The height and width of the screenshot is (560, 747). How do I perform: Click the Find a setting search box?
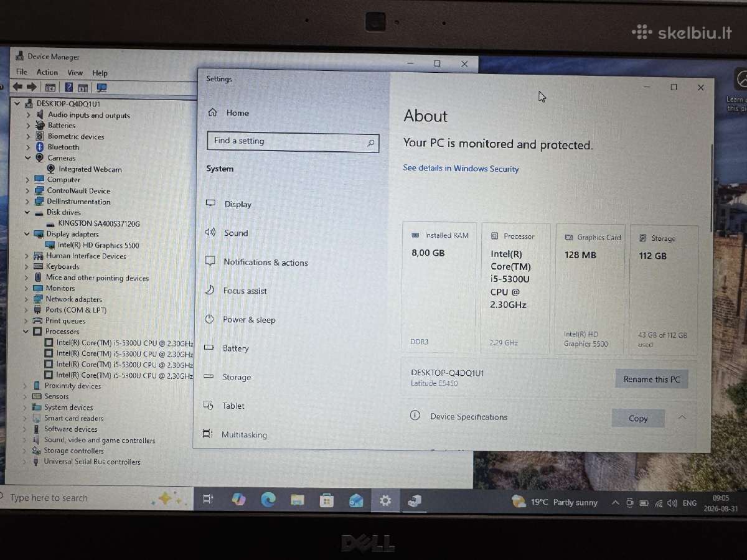pyautogui.click(x=293, y=142)
